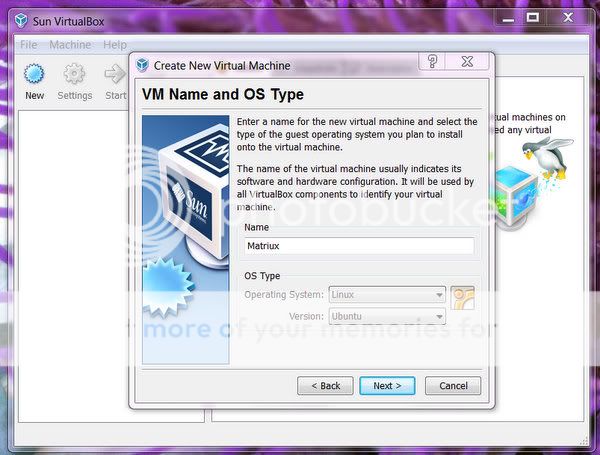Click the VirtualBox cube icon in the main title bar
The image size is (600, 455).
click(x=21, y=21)
